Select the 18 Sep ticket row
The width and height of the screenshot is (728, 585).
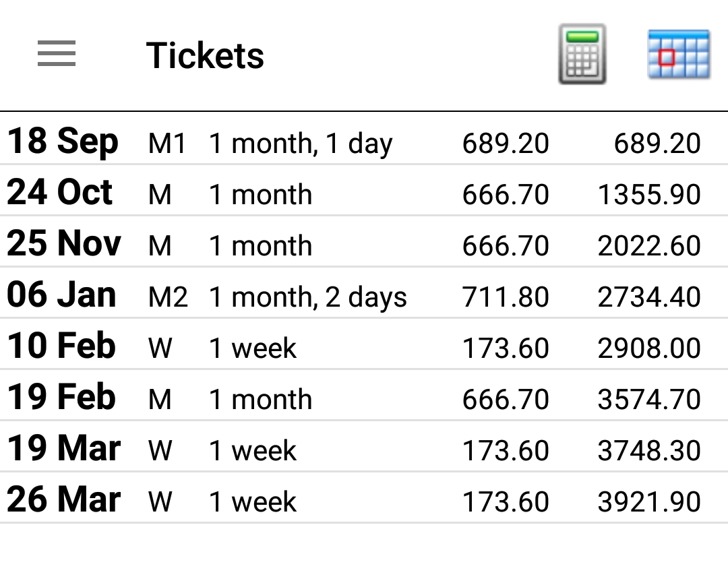364,142
